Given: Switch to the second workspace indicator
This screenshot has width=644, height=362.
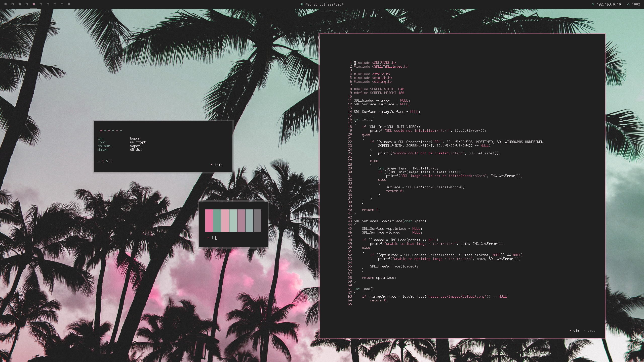Looking at the screenshot, I should tap(13, 4).
